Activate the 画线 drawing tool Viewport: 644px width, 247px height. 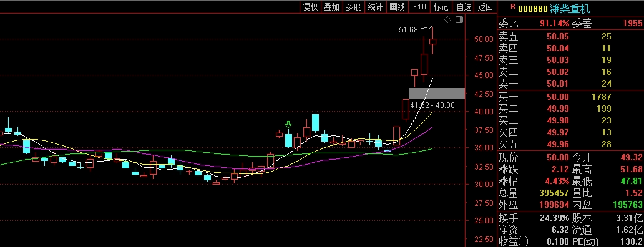[397, 7]
